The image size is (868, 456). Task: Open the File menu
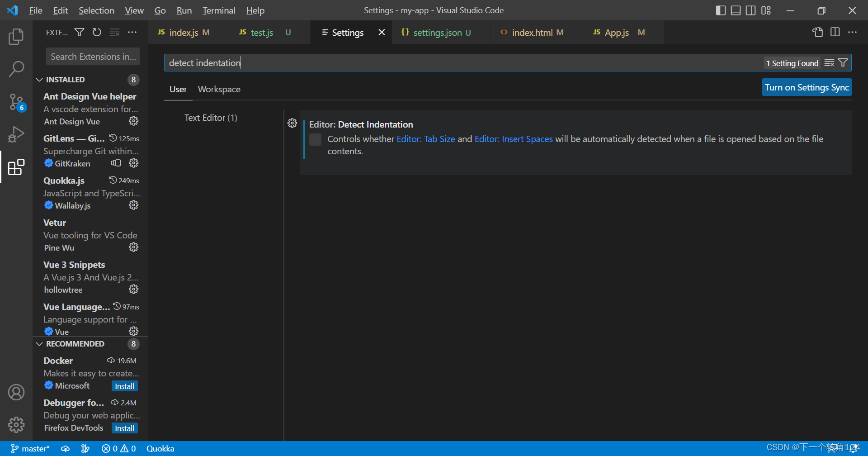tap(36, 10)
